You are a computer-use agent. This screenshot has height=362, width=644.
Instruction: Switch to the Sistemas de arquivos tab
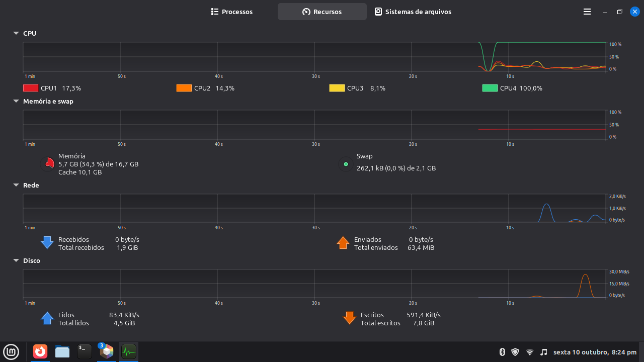tap(413, 12)
